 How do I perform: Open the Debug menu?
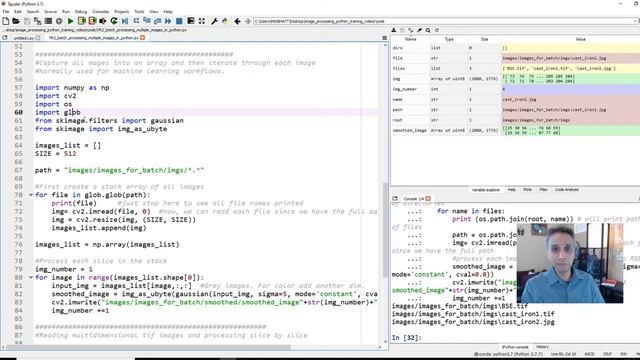click(81, 11)
